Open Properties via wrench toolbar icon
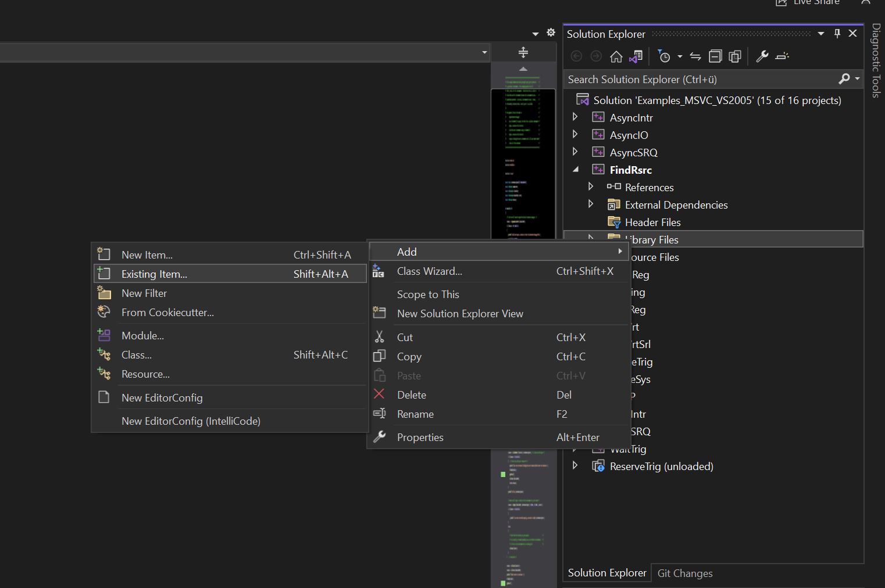885x588 pixels. pos(762,56)
